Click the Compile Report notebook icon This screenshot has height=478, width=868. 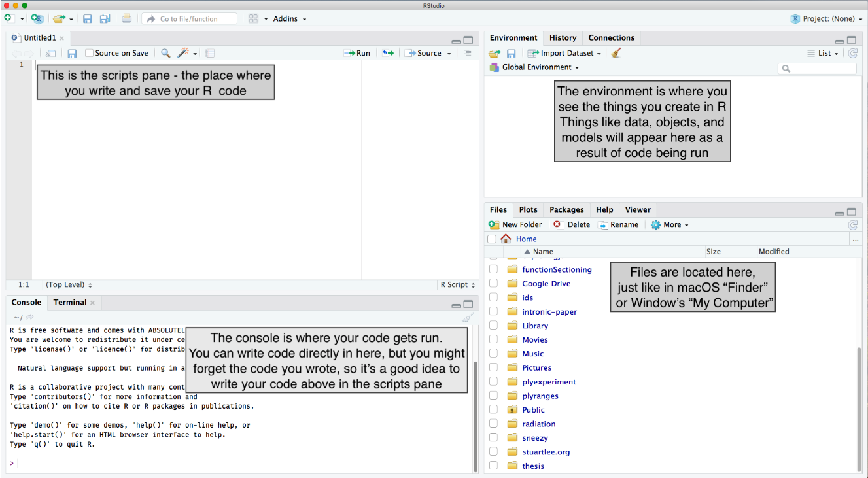point(210,53)
